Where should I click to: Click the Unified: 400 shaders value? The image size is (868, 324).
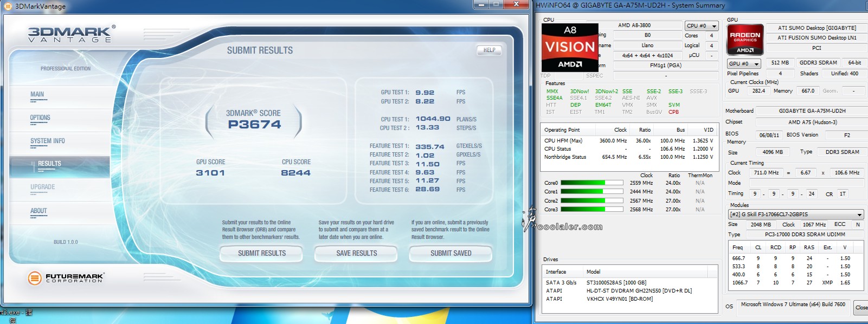tap(844, 74)
